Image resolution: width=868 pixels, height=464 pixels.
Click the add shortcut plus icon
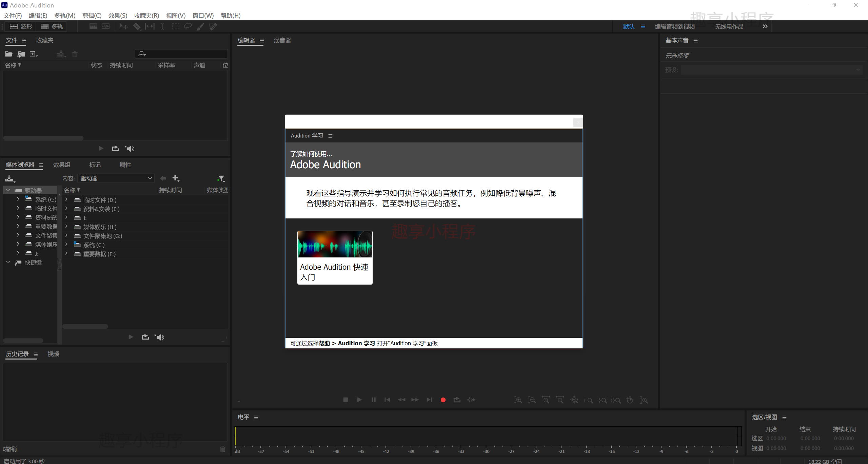(x=176, y=178)
